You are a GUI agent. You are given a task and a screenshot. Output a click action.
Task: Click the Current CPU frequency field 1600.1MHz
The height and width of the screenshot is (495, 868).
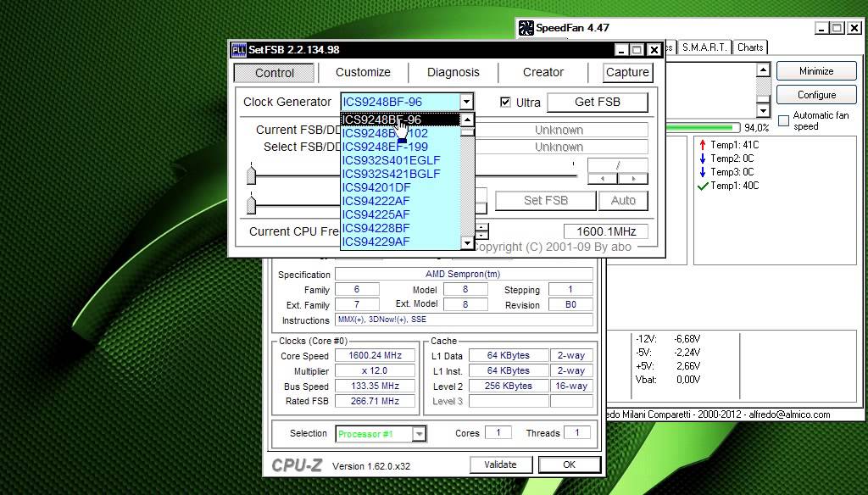pos(605,231)
